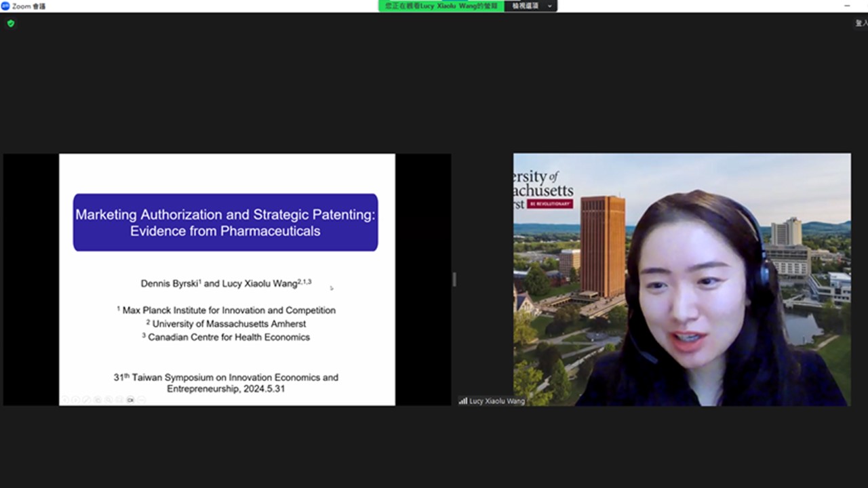The width and height of the screenshot is (868, 488).
Task: Click the previous slide arrow in slide controls
Action: click(65, 400)
